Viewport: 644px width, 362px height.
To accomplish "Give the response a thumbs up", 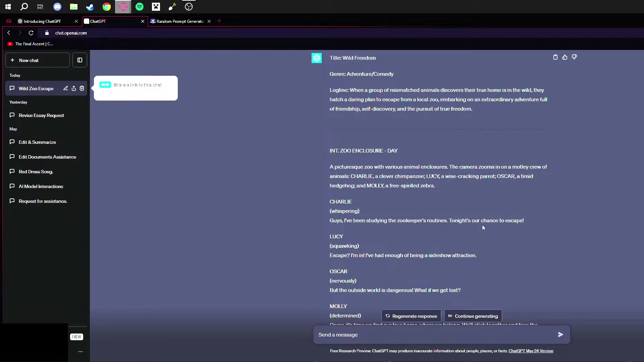I will point(565,57).
